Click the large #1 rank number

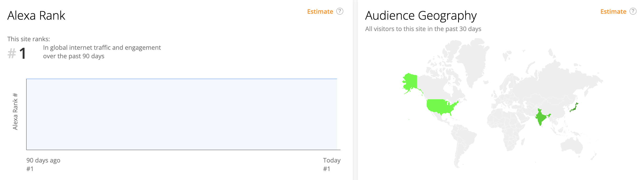pos(22,53)
